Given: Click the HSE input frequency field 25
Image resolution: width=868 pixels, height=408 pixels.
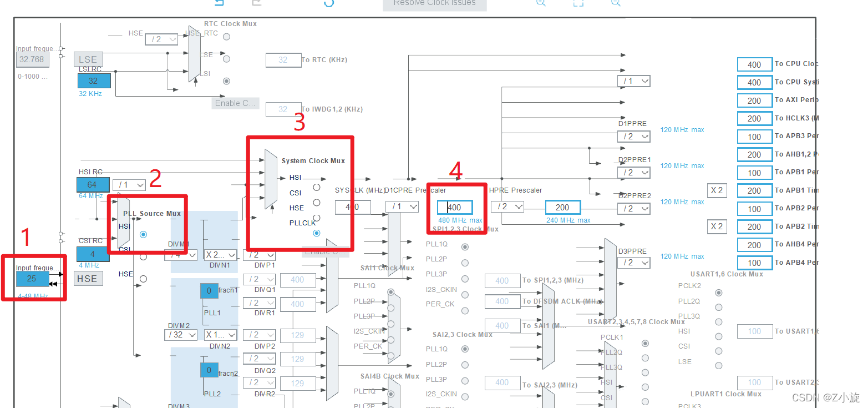Looking at the screenshot, I should pos(32,279).
